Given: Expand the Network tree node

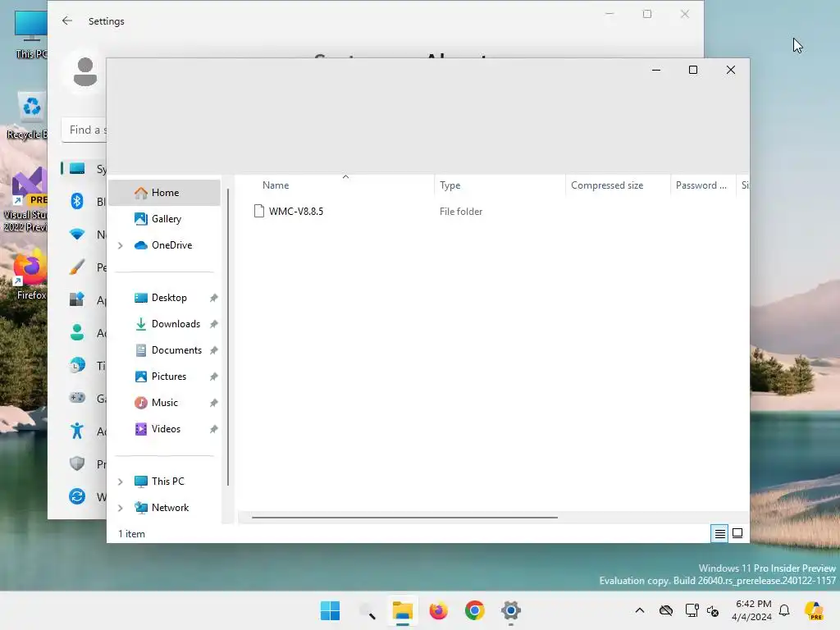Looking at the screenshot, I should pos(121,508).
